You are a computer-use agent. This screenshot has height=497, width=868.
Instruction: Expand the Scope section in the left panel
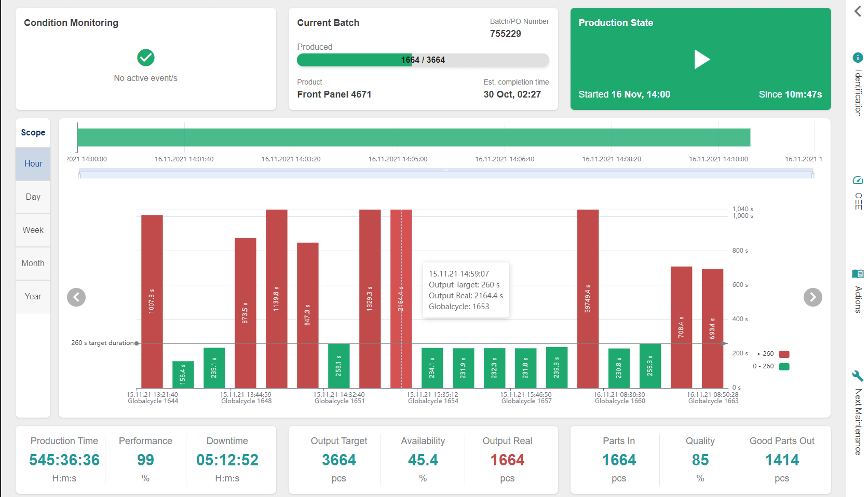[33, 132]
